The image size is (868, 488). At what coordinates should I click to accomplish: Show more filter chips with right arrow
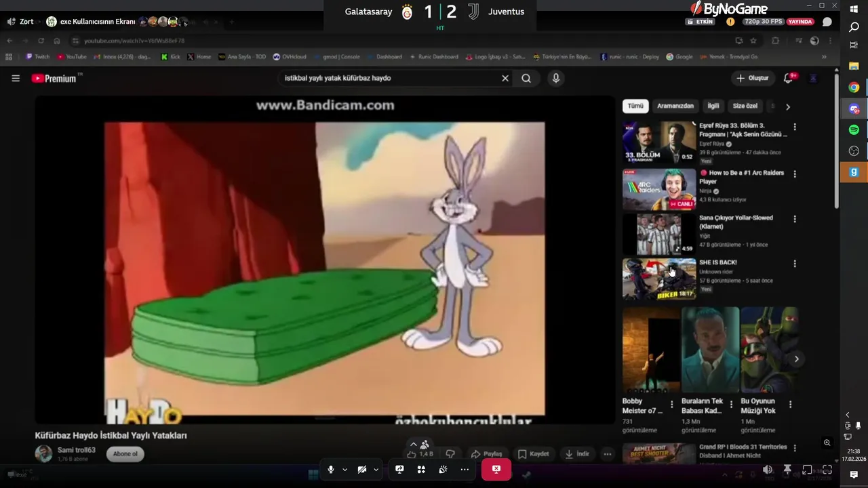click(x=787, y=107)
